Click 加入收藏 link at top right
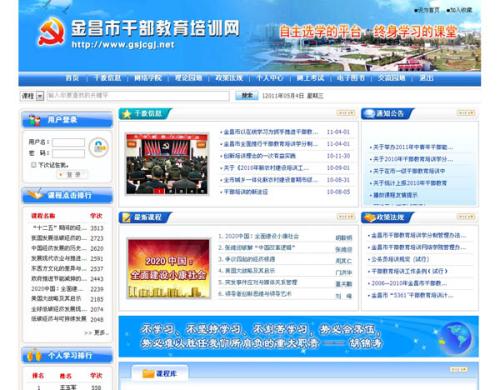This screenshot has height=390, width=500. click(459, 10)
